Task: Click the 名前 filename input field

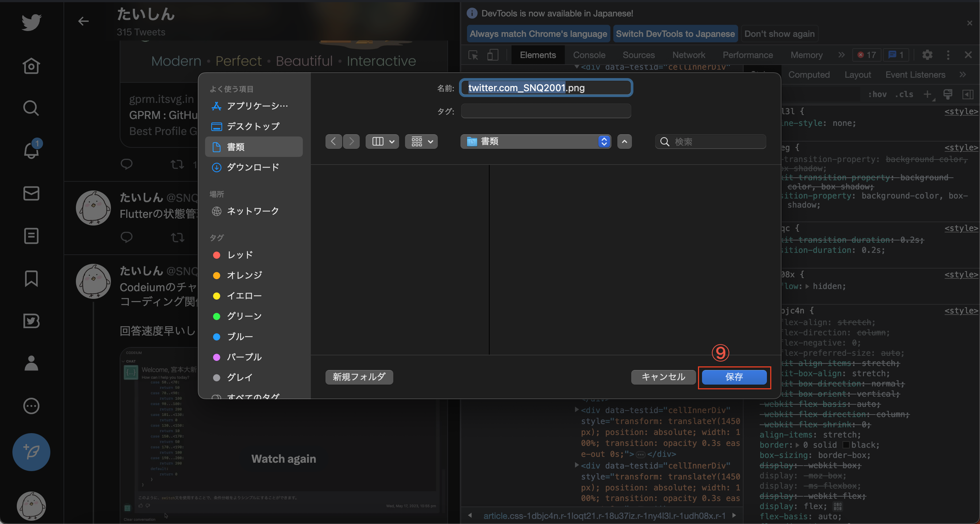Action: click(545, 88)
